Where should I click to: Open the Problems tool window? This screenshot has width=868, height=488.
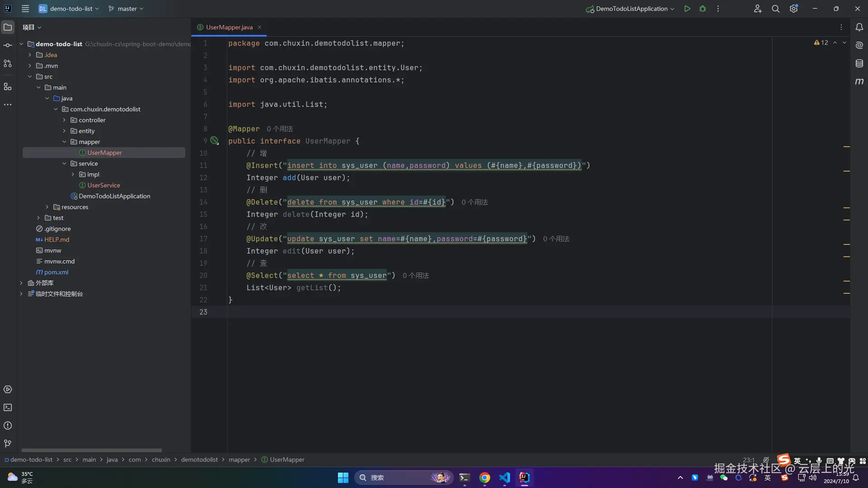pos(8,426)
